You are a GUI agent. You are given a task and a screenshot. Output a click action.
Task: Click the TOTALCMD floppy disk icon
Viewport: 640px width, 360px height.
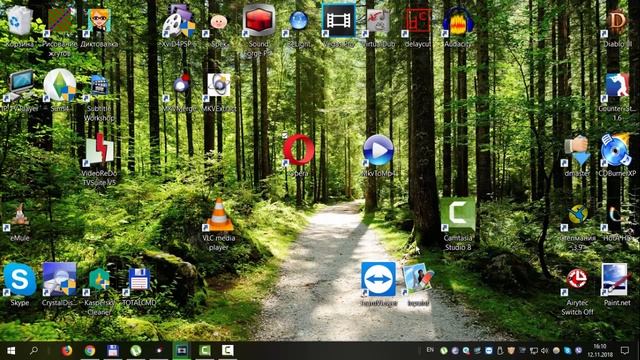tap(139, 280)
